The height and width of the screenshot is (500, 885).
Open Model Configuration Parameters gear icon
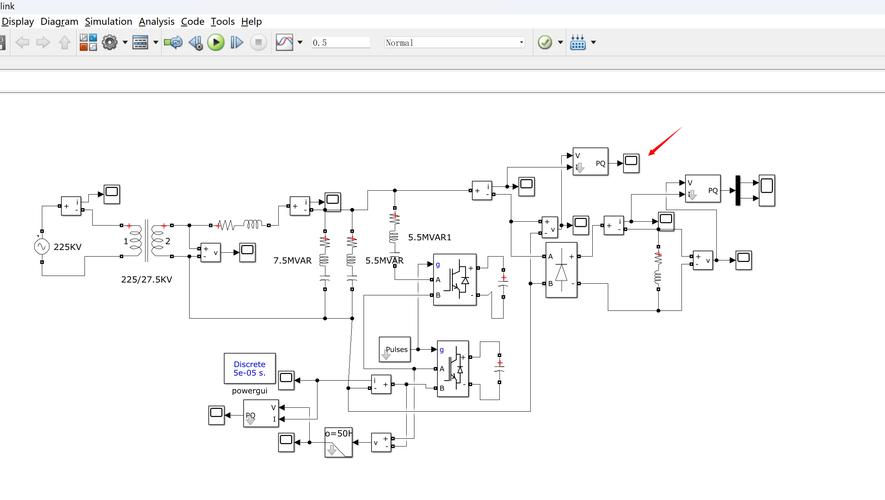[109, 42]
